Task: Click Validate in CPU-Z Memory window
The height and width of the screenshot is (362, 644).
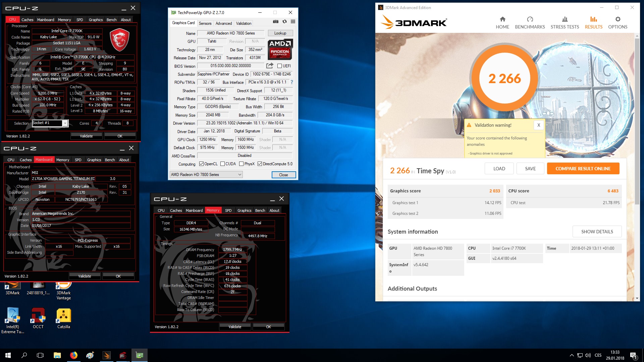Action: tap(235, 327)
